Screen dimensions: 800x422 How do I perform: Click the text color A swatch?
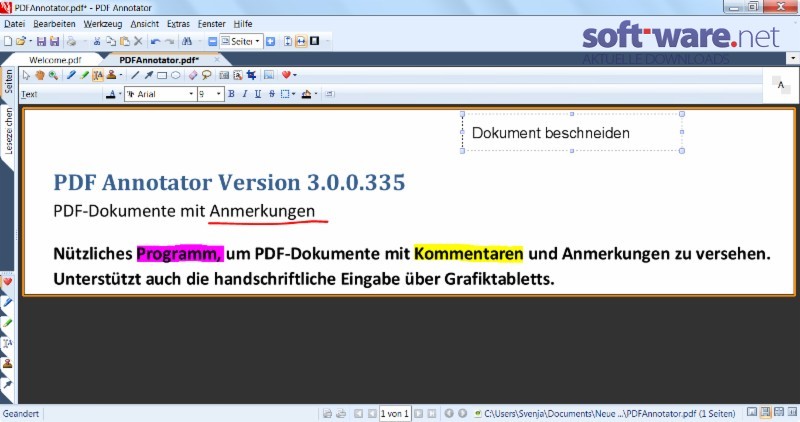click(111, 94)
